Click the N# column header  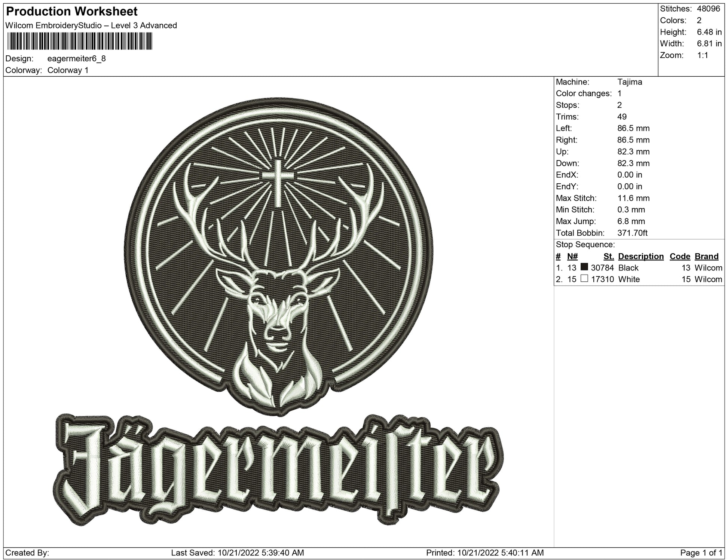coord(572,256)
